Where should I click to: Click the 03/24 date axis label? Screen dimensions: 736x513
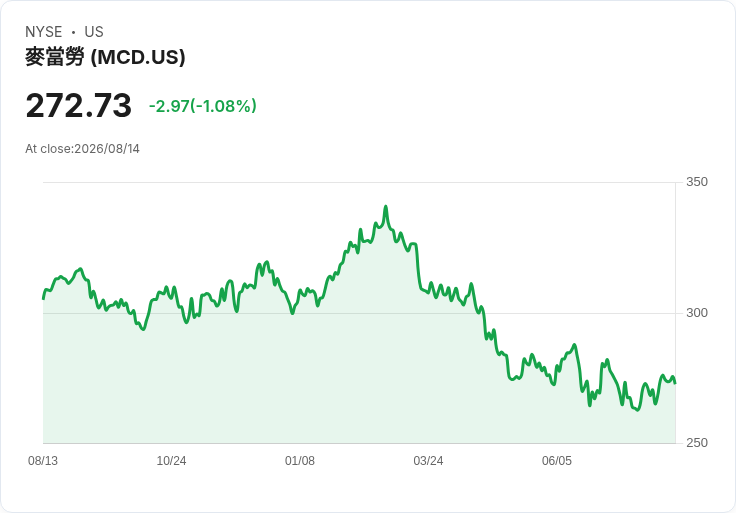coord(428,460)
